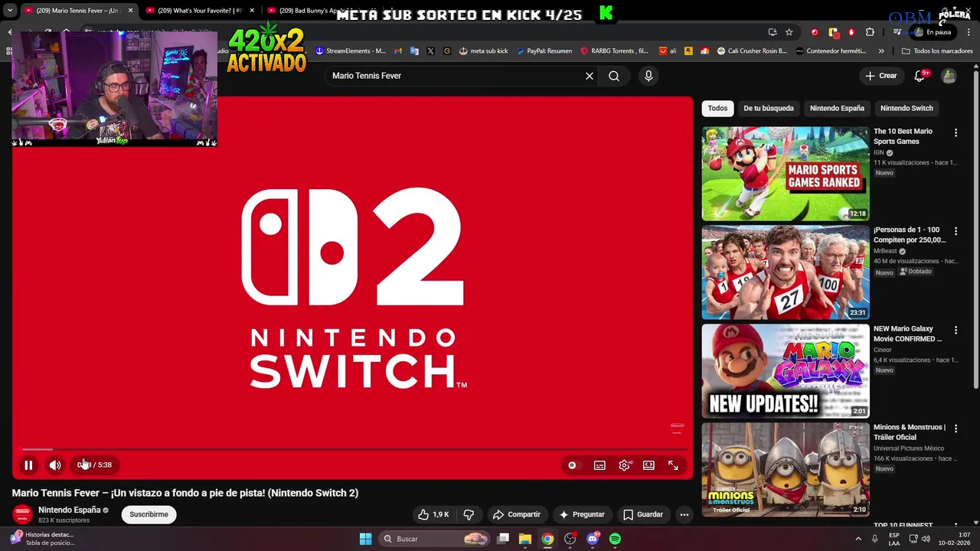Open Spotify from the taskbar
980x551 pixels.
(615, 539)
